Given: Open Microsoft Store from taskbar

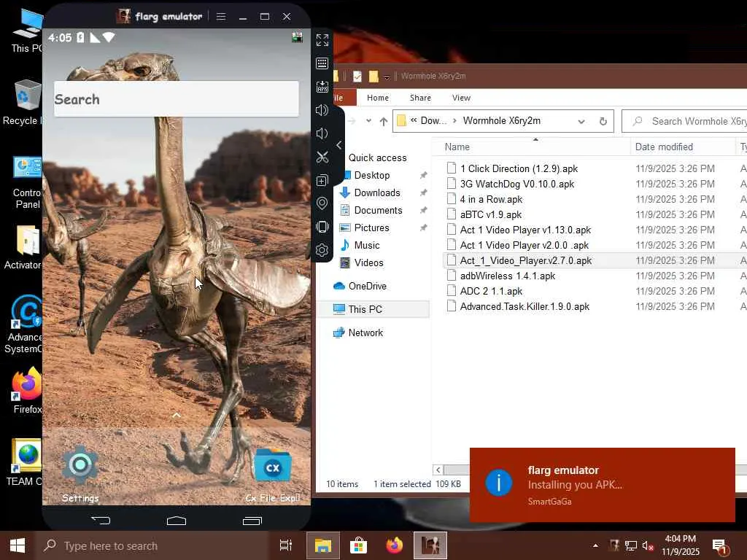Looking at the screenshot, I should 358,545.
